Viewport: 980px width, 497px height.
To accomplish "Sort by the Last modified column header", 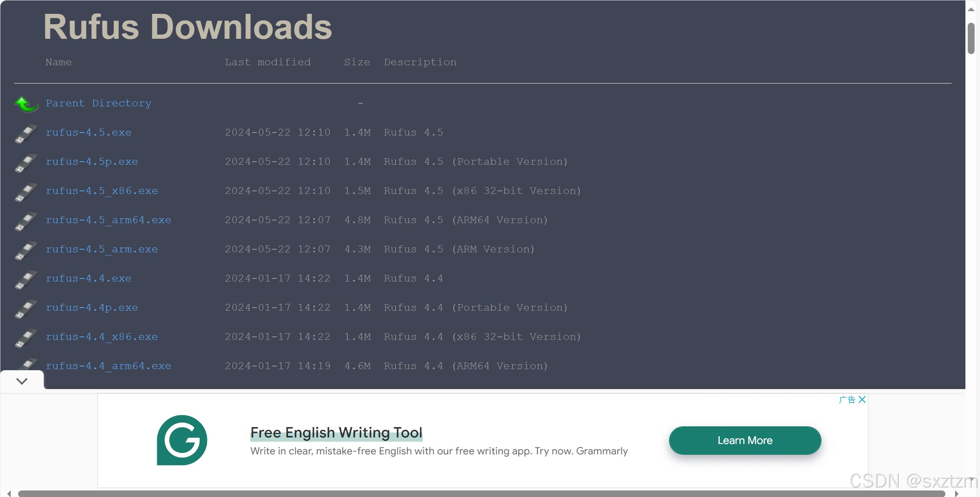I will (268, 62).
